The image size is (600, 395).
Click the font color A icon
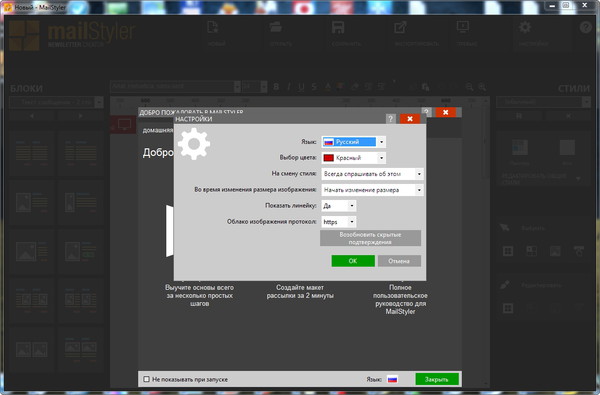[x=328, y=87]
